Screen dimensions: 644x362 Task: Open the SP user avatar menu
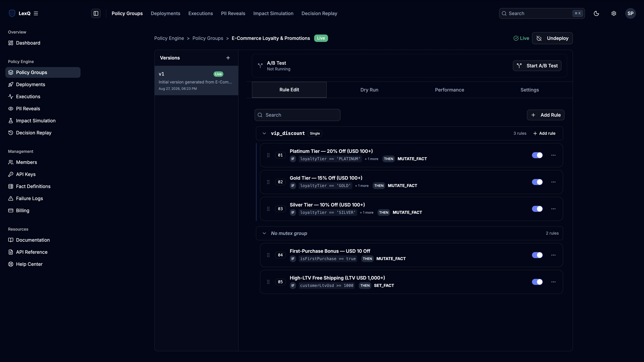631,13
